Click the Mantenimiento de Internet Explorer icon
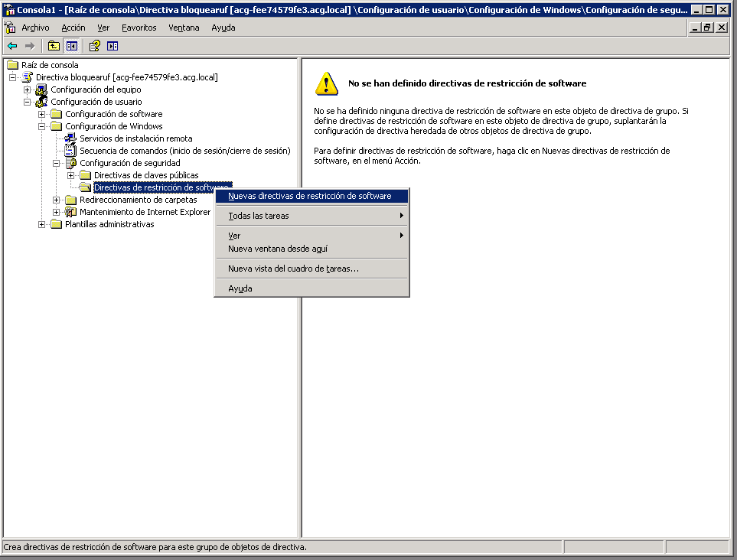 tap(71, 212)
